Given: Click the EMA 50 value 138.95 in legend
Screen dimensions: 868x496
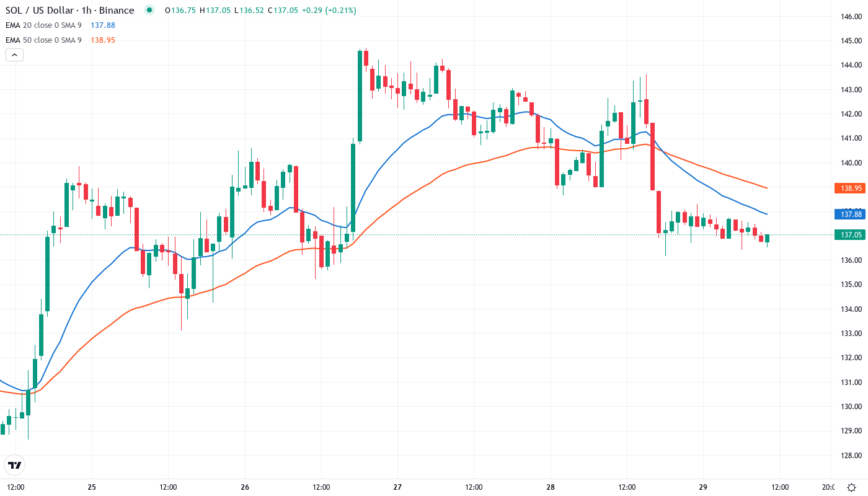Looking at the screenshot, I should coord(103,40).
